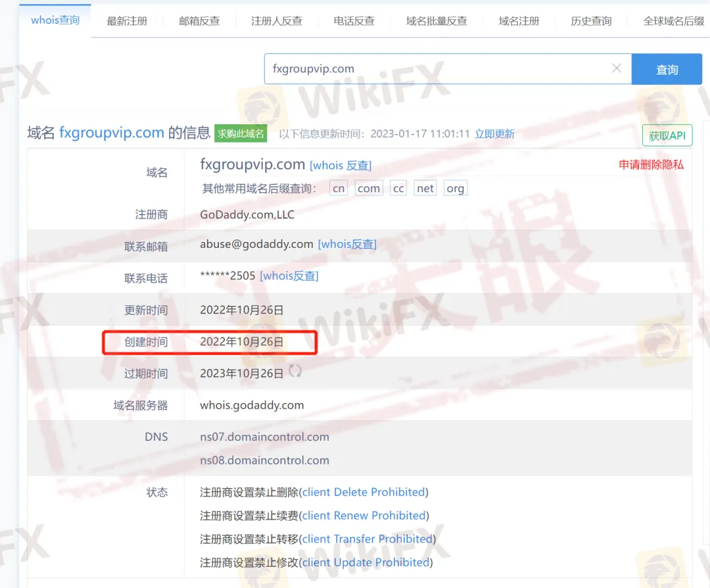Click the client Renew Prohibited link
Viewport: 710px width, 588px height.
click(x=364, y=516)
